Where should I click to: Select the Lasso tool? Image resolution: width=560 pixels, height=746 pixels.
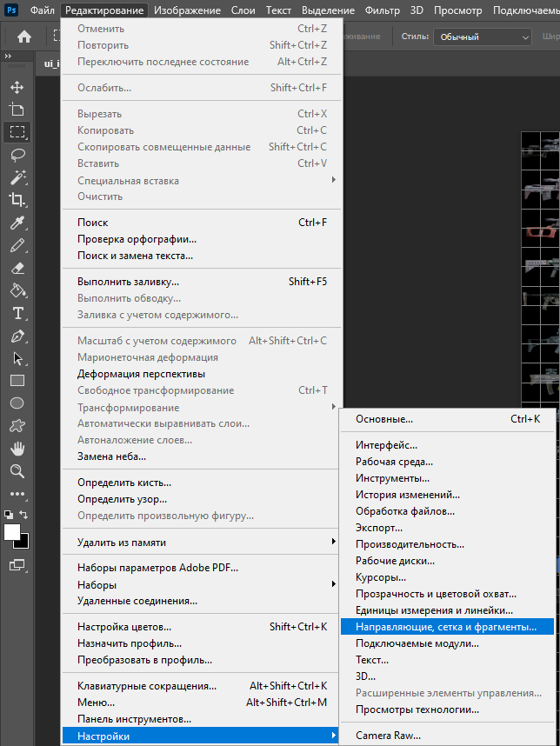pos(17,155)
